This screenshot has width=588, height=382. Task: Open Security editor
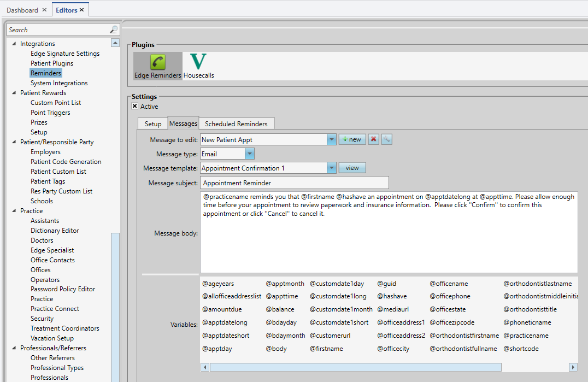click(x=42, y=318)
